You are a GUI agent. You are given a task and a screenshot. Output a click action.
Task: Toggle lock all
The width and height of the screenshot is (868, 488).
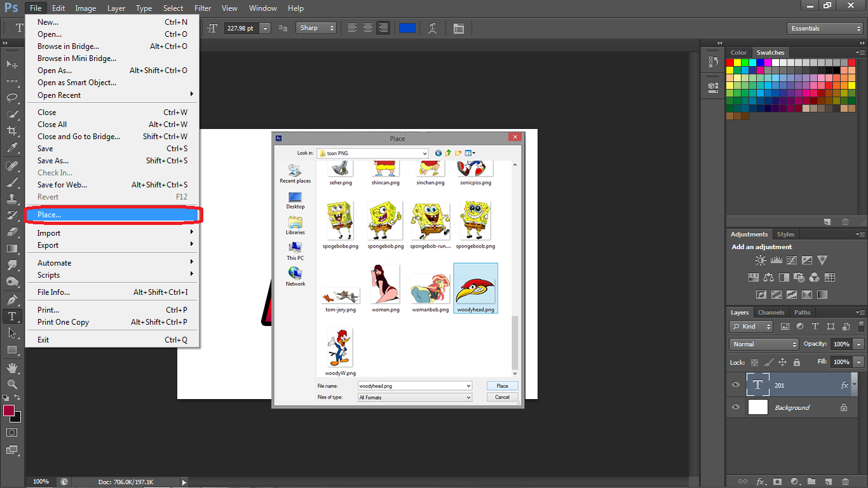[x=797, y=362]
